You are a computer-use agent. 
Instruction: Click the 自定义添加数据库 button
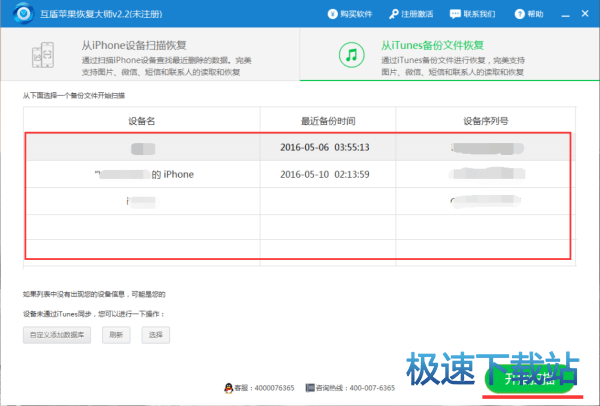point(57,335)
